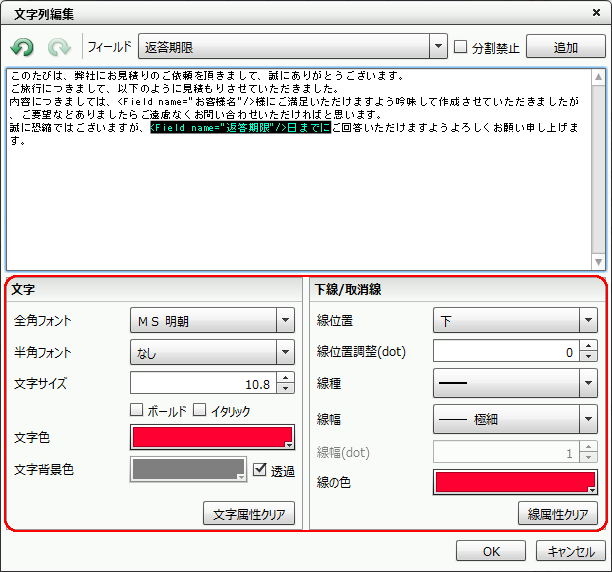This screenshot has width=612, height=572.
Task: Open the grey 文字背景色 color swatch
Action: point(189,469)
